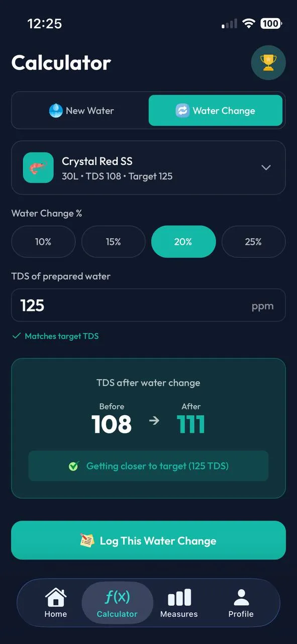
Task: Switch to the Home tab
Action: point(55,603)
